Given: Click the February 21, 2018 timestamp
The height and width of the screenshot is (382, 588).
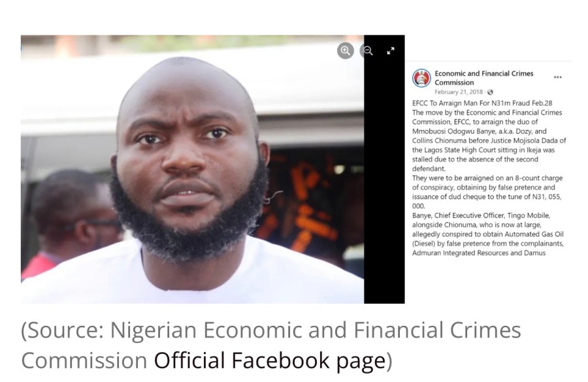Looking at the screenshot, I should click(458, 92).
